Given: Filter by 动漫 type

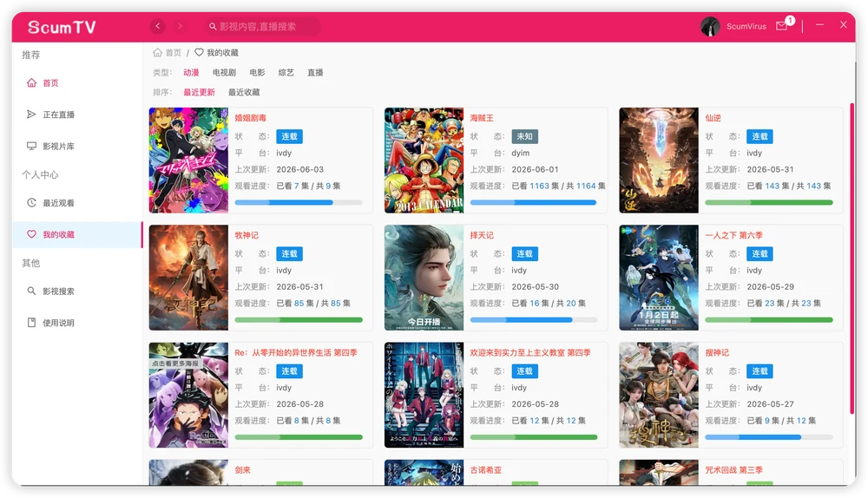Looking at the screenshot, I should point(191,73).
